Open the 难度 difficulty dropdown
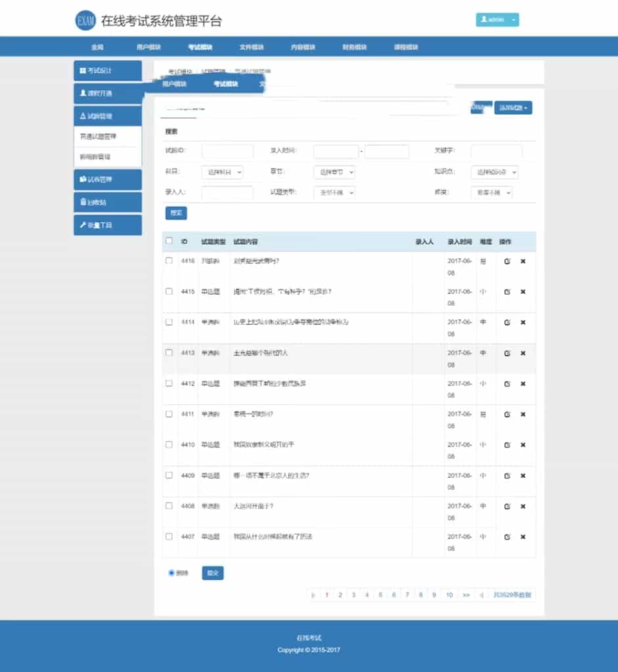The width and height of the screenshot is (618, 672). (x=491, y=192)
